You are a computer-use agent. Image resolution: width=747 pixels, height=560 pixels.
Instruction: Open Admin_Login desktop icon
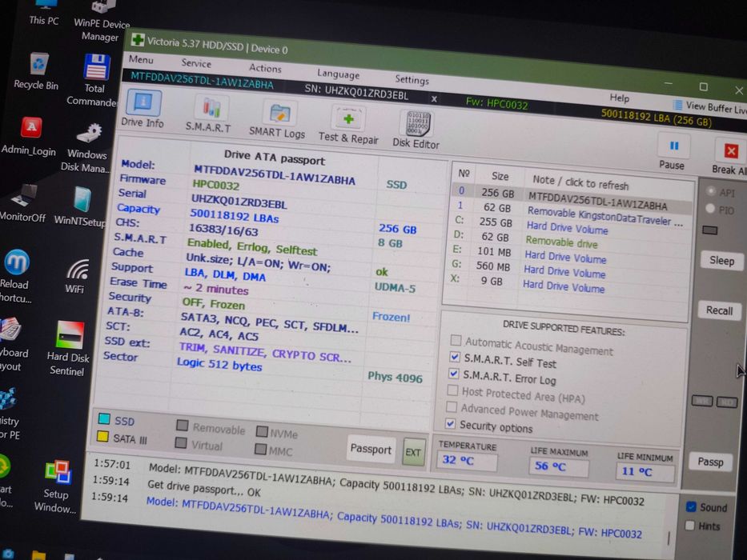click(x=31, y=128)
